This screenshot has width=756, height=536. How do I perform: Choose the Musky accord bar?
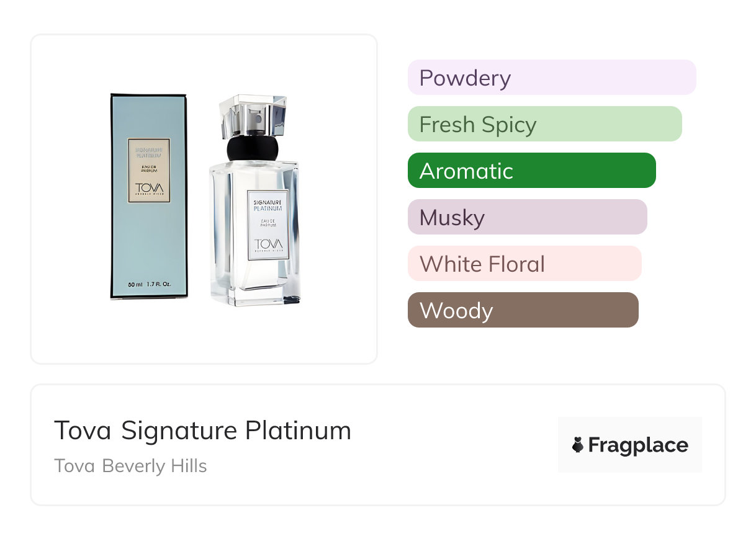click(527, 217)
